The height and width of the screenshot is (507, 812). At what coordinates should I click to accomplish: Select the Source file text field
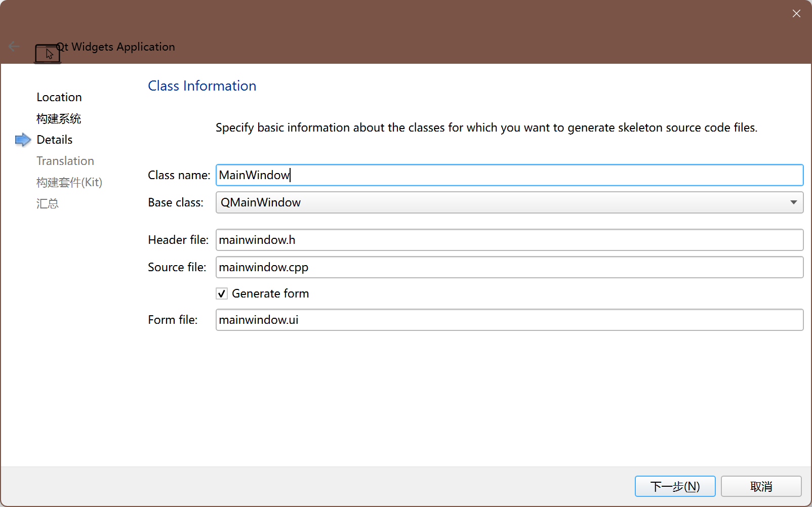tap(509, 267)
